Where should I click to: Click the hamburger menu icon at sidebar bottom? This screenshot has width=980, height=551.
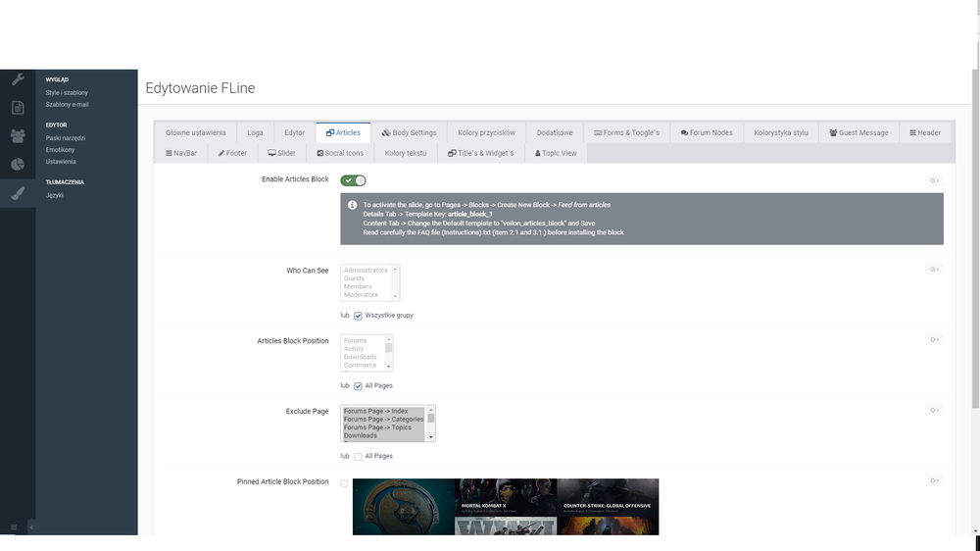click(x=14, y=527)
